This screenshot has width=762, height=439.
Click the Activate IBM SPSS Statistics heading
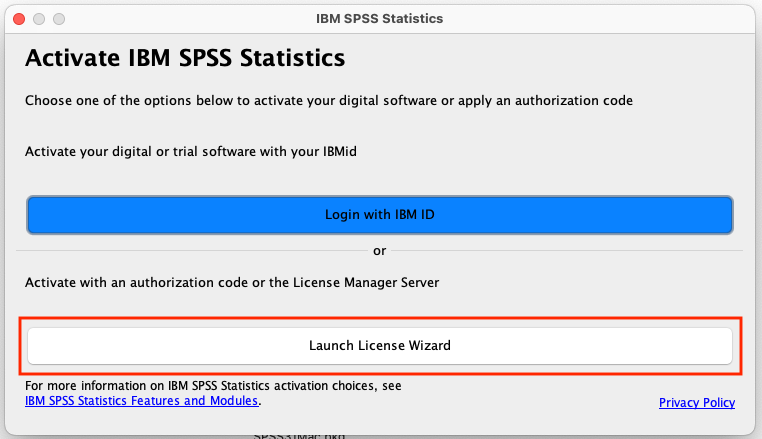(185, 58)
